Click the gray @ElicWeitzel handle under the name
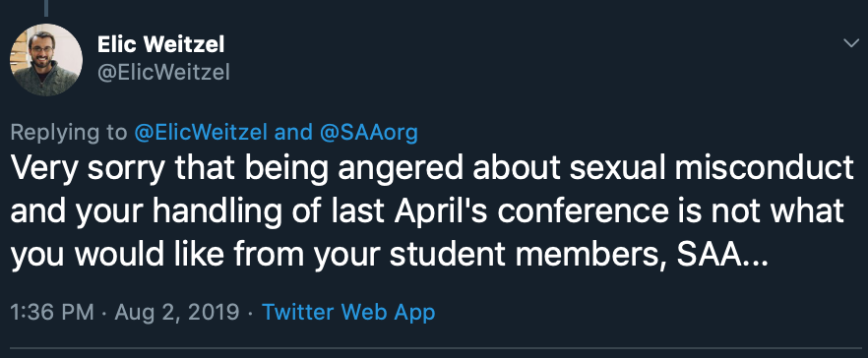This screenshot has height=358, width=868. point(163,73)
